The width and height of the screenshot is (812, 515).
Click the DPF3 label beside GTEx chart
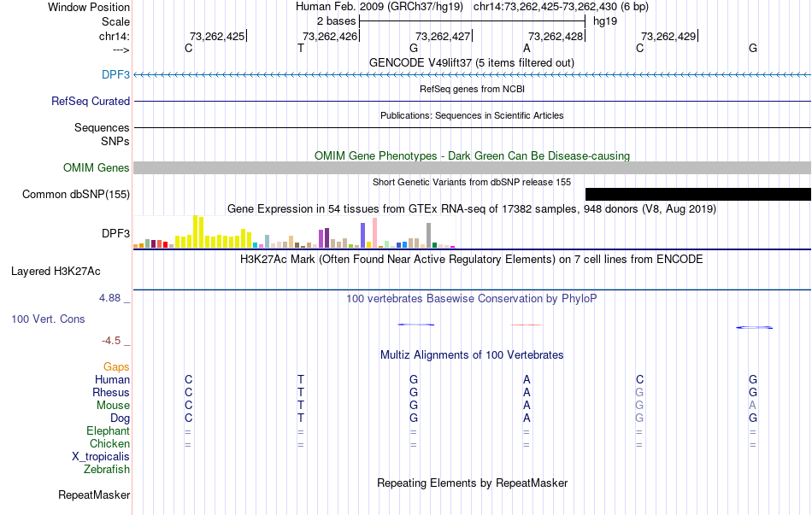point(115,233)
